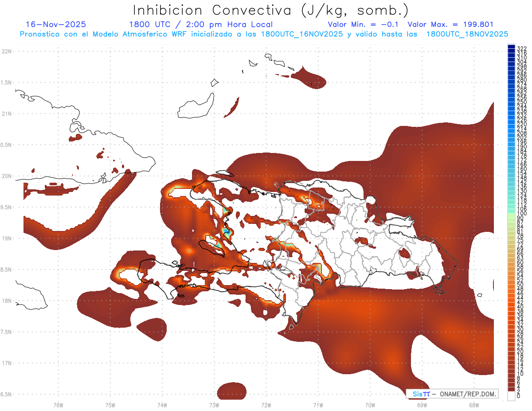Screen dimensions: 532x411
Task: Click the title 'Inhibicion Convectiva (J/kg, somb.)'
Action: (x=271, y=10)
